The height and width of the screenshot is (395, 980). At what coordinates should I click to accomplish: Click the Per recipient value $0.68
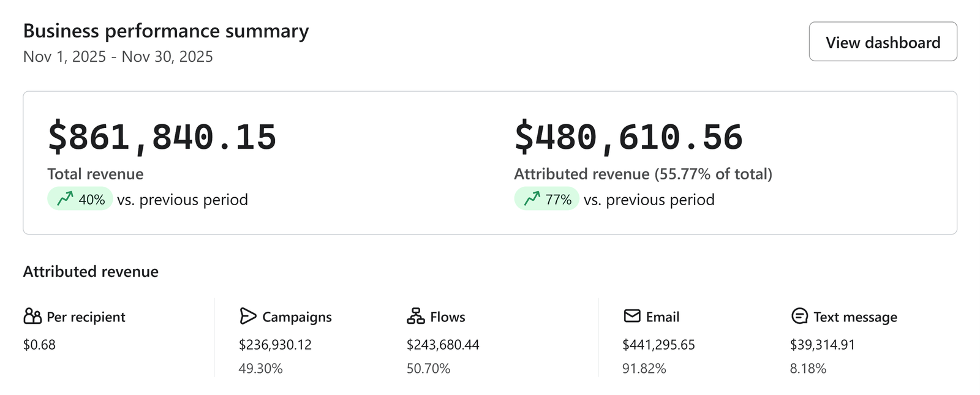point(39,345)
